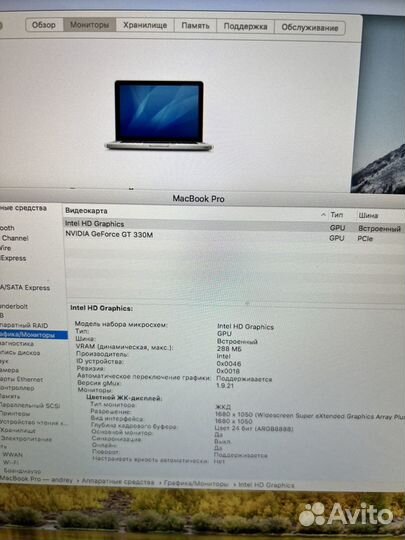The image size is (405, 540).
Task: Select Устройство чтения к... in sidebar
Action: (x=34, y=422)
